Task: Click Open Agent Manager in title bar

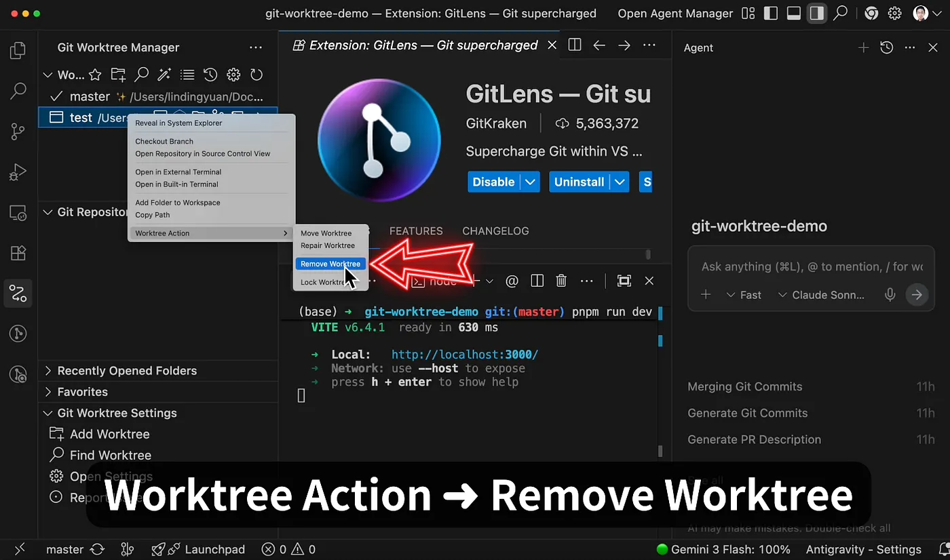Action: [x=675, y=14]
